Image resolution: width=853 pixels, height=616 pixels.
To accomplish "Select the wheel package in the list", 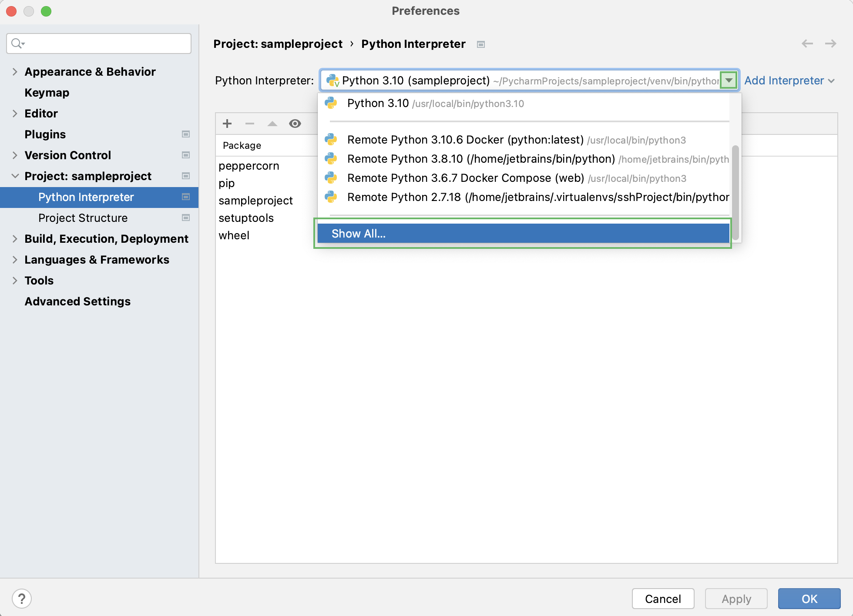I will 234,235.
